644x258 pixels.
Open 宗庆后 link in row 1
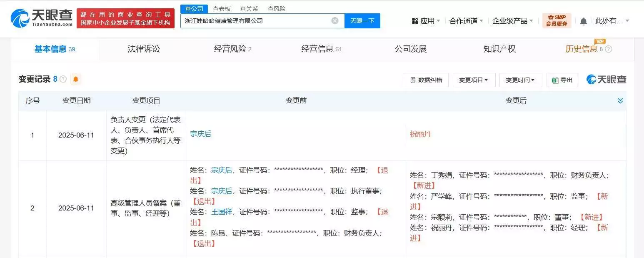tap(201, 134)
